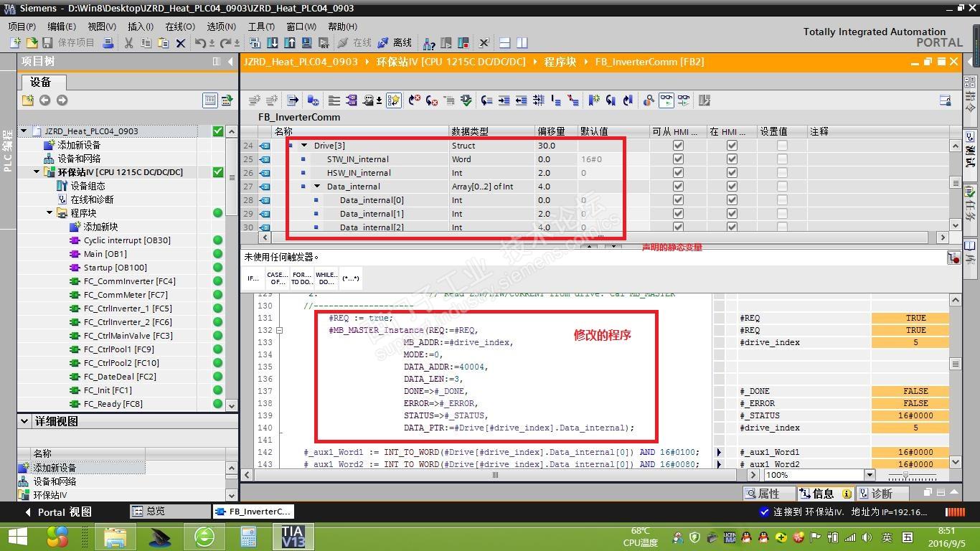Collapse the 环保站IV CPU 1215C tree node

coord(37,172)
